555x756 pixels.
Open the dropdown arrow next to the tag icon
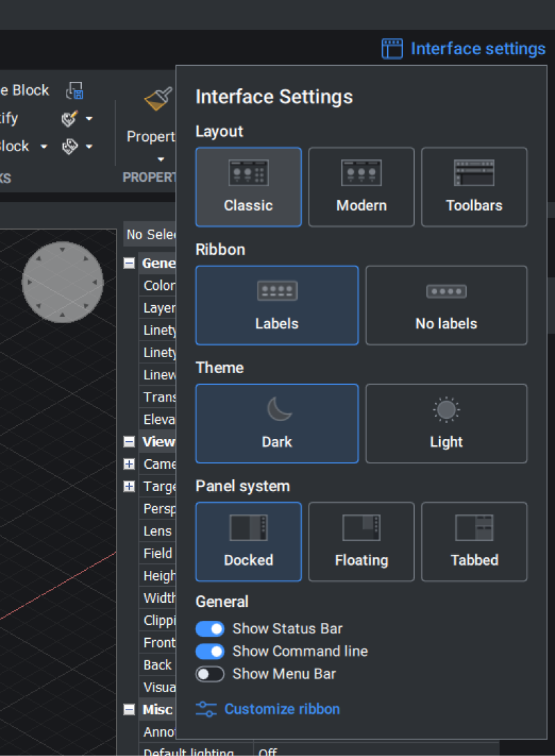[89, 146]
